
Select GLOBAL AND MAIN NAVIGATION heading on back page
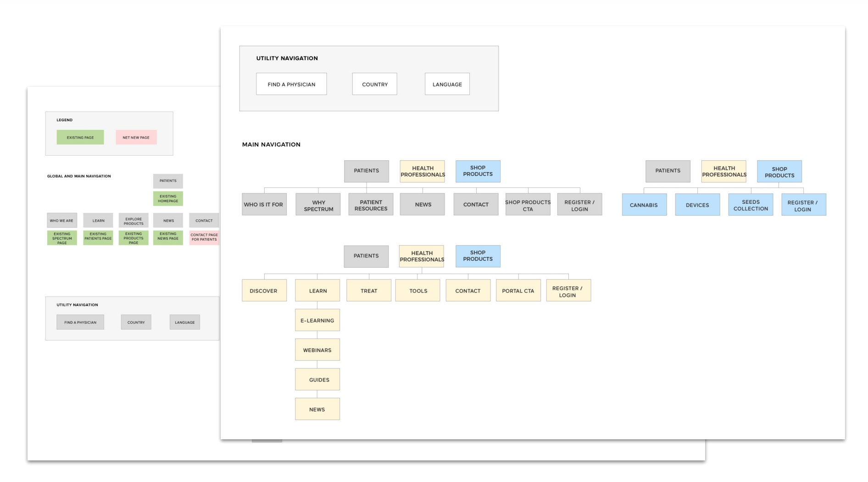[x=79, y=176]
